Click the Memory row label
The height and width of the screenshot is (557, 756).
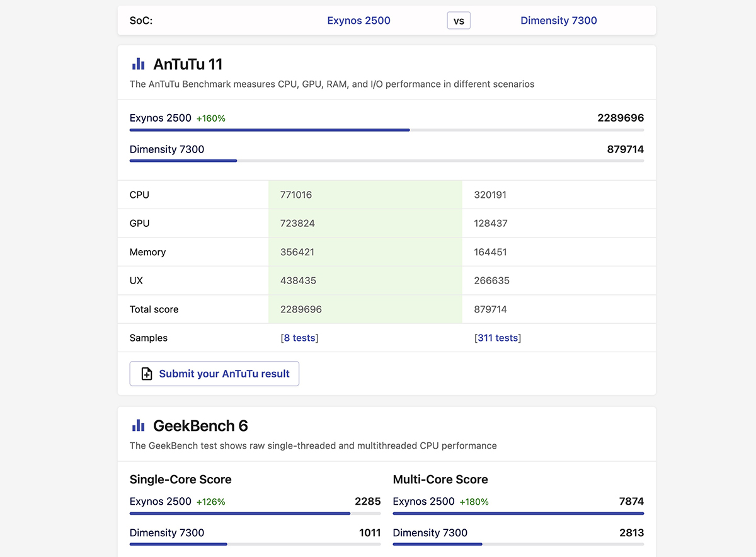click(147, 252)
